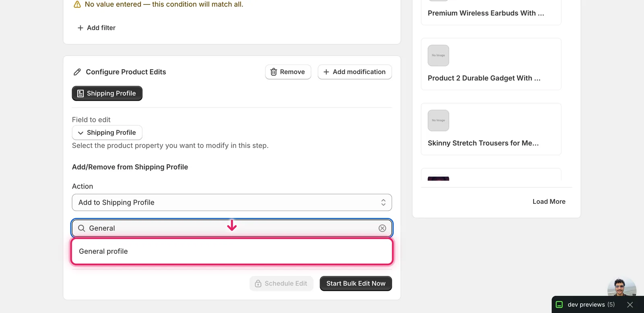Open the Add to Shipping Profile action select

[x=232, y=203]
